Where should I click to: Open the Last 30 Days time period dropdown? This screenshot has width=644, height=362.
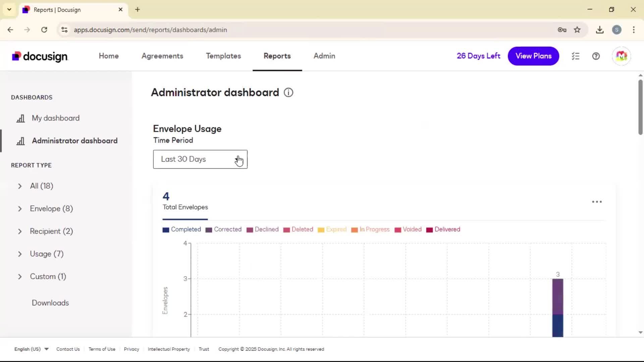tap(200, 160)
